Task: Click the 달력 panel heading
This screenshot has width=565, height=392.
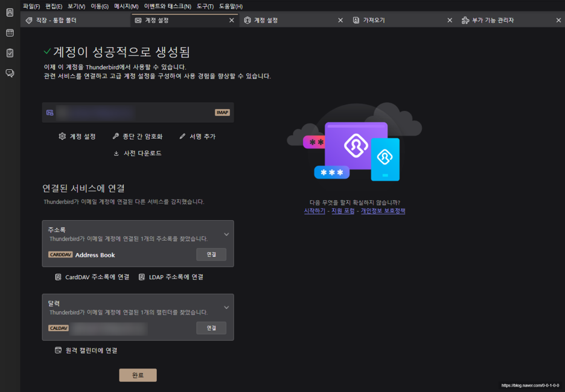Action: [54, 303]
